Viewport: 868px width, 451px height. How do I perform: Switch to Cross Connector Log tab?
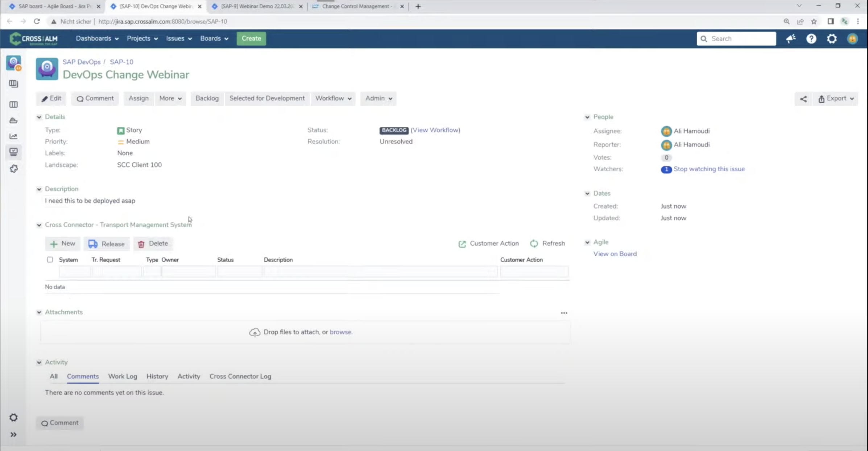pyautogui.click(x=240, y=376)
